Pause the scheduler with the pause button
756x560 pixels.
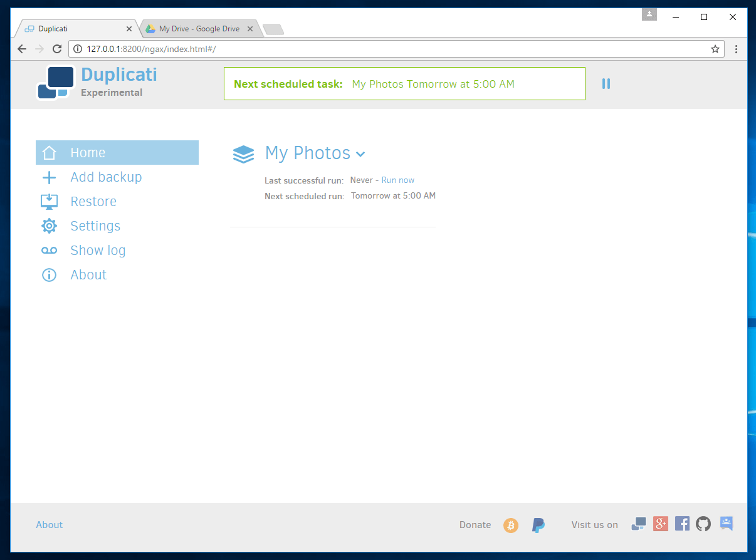(x=606, y=84)
